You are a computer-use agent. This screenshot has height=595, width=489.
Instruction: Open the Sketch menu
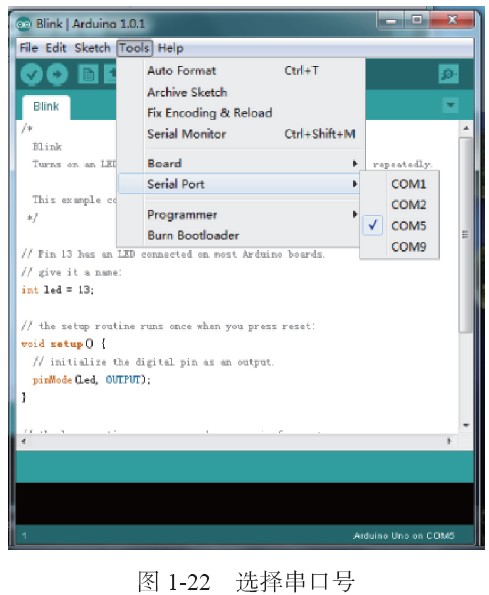click(92, 48)
